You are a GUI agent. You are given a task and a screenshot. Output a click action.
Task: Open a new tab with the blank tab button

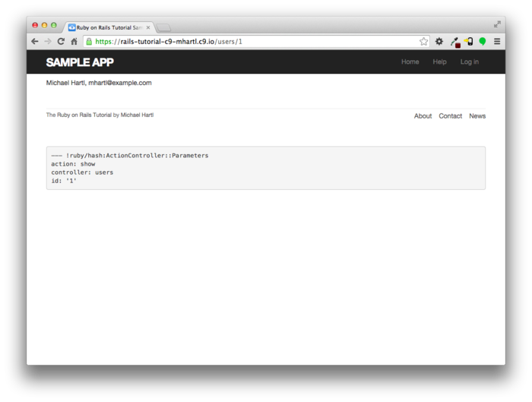coord(163,27)
